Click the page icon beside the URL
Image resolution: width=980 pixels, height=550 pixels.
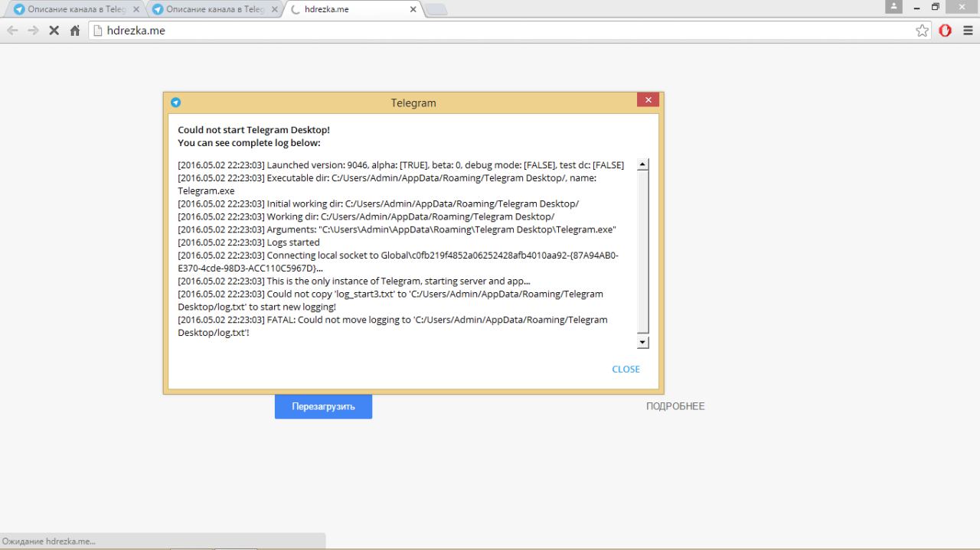(97, 31)
